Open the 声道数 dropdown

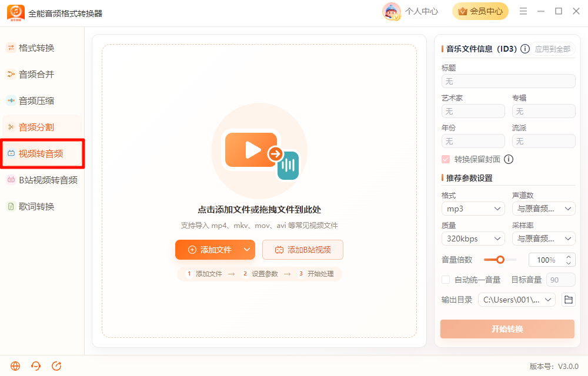[543, 209]
